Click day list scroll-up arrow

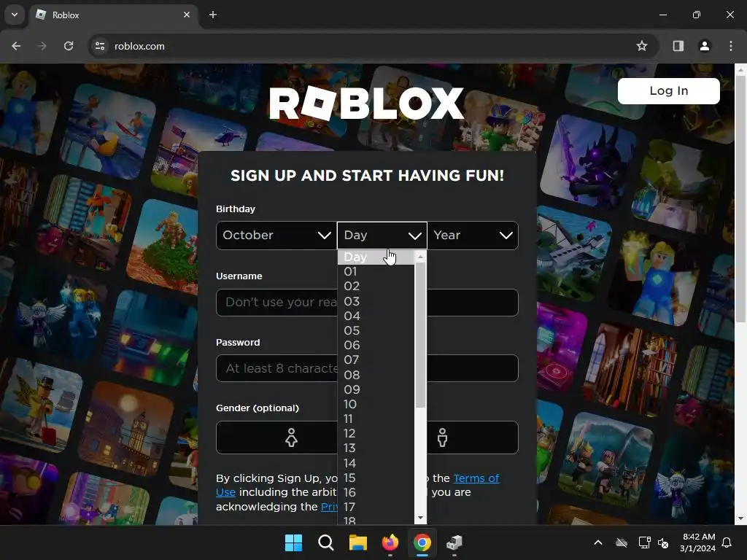click(x=420, y=257)
